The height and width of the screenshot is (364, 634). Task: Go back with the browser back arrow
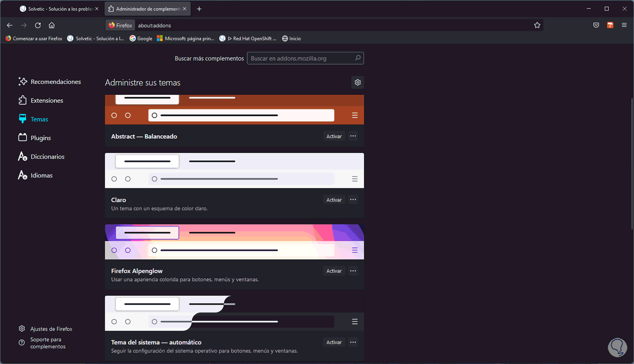[10, 25]
